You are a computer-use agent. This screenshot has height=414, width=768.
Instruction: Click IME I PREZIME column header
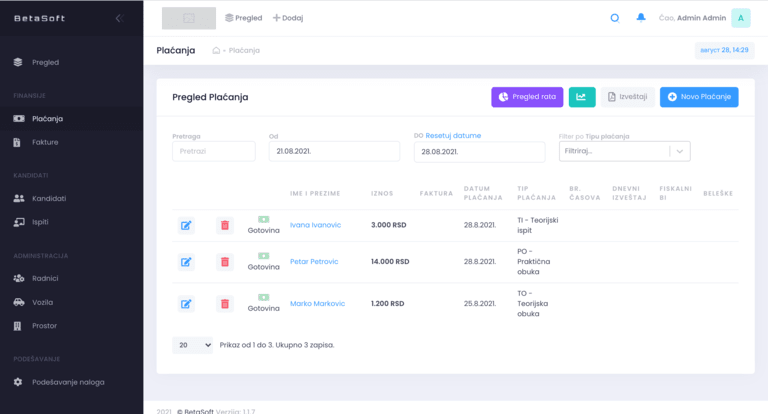pos(315,194)
